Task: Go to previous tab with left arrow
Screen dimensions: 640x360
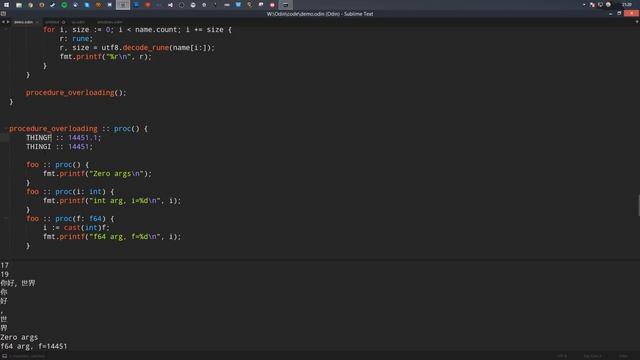Action: 3,22
